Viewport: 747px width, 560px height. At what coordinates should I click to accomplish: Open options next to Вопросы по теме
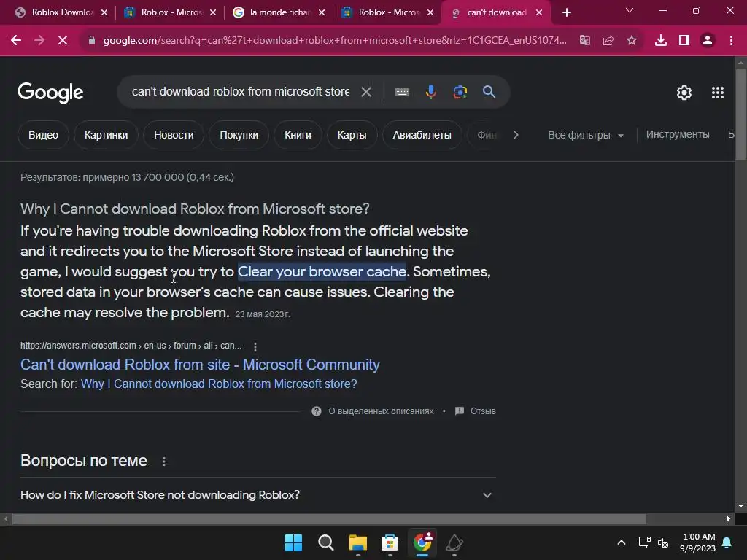164,462
